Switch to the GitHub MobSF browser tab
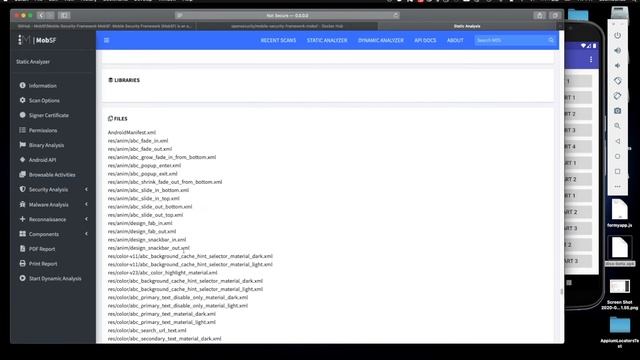The height and width of the screenshot is (360, 640). (104, 26)
